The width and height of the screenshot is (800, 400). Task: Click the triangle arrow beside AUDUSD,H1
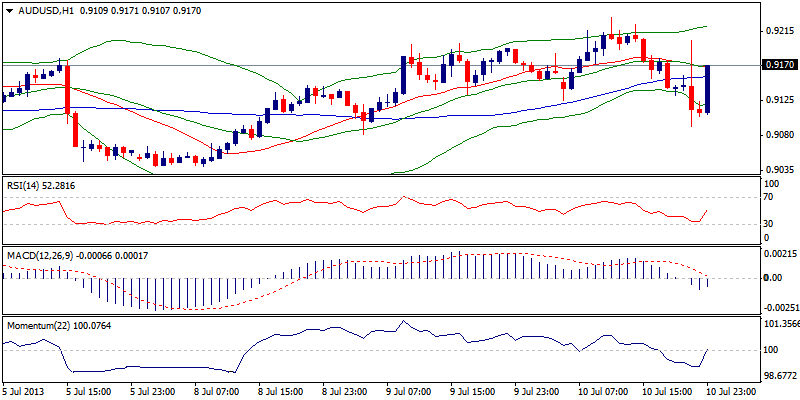pos(8,9)
